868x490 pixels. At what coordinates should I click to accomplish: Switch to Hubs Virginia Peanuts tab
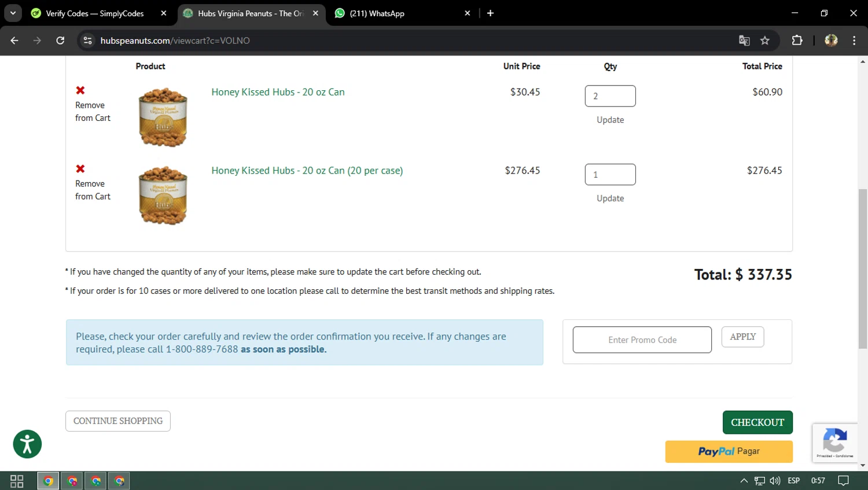tap(250, 13)
